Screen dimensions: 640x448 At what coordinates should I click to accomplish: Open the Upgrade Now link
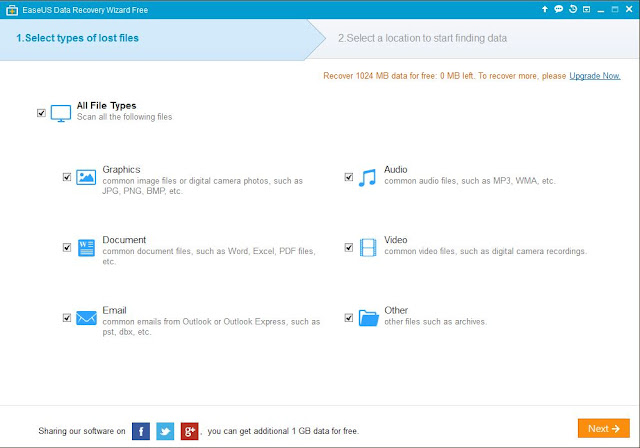click(595, 76)
